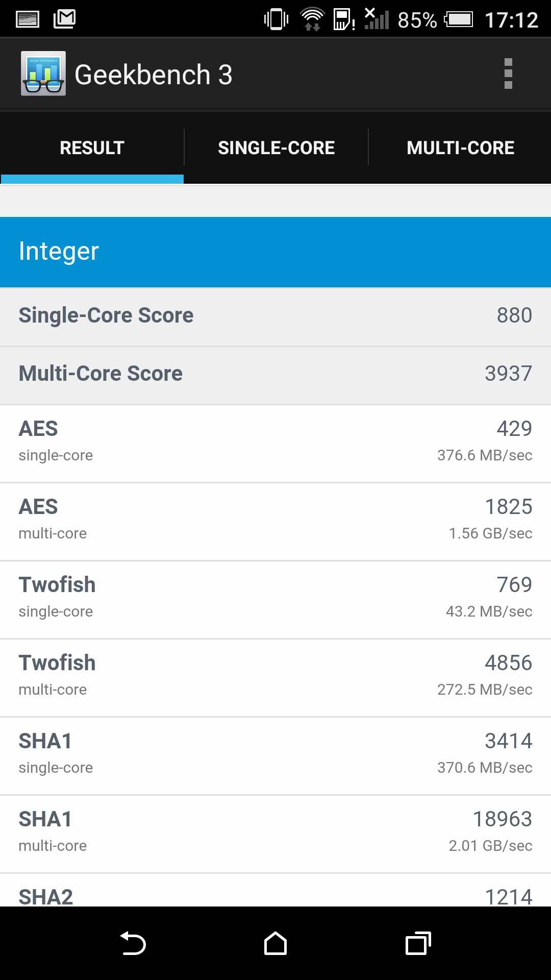Tap the screenshot notification icon in status bar

tap(28, 19)
